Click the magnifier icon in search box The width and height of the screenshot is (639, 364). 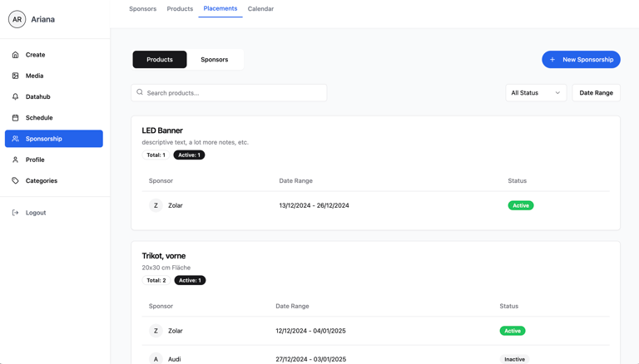[140, 92]
